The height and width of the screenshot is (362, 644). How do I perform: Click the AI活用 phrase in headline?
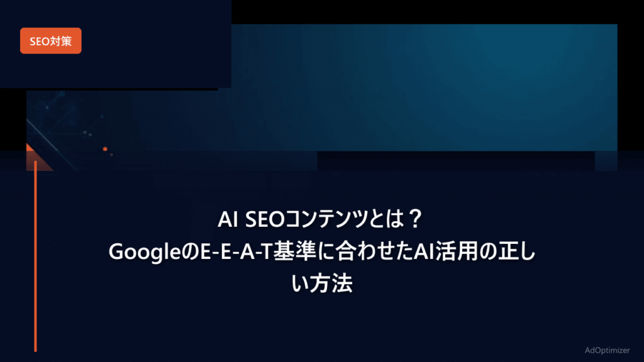(x=446, y=251)
